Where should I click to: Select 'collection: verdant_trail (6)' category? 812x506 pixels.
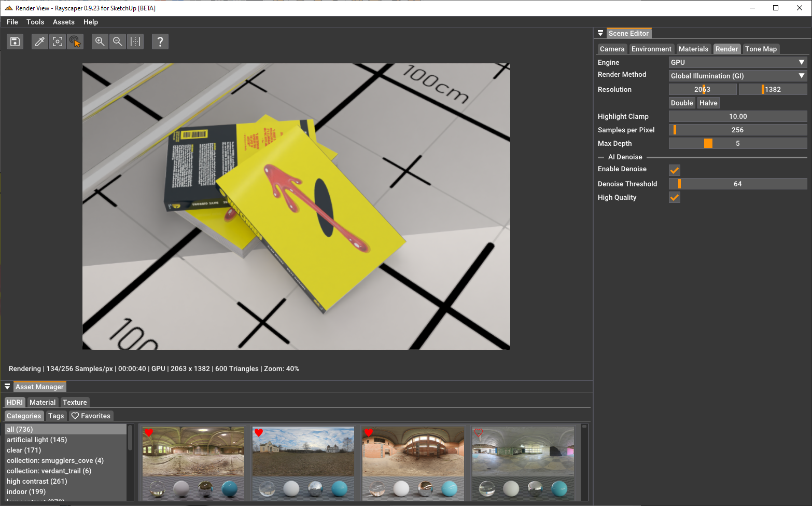click(66, 471)
